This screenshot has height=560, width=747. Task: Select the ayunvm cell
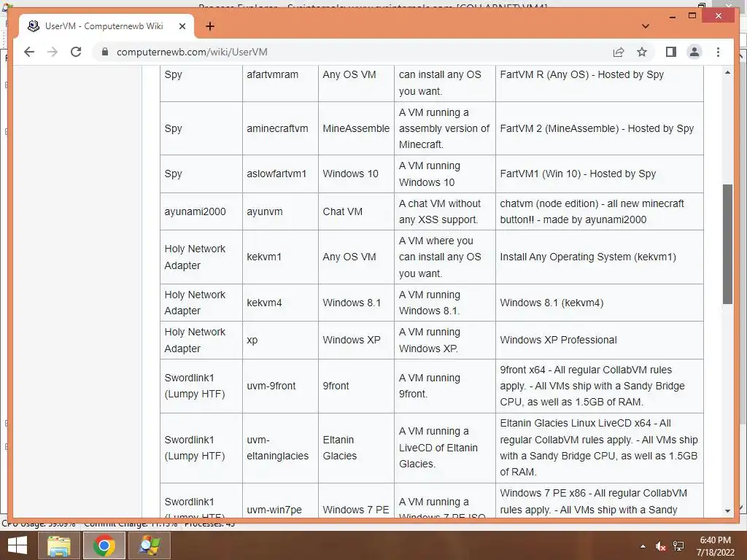point(280,211)
